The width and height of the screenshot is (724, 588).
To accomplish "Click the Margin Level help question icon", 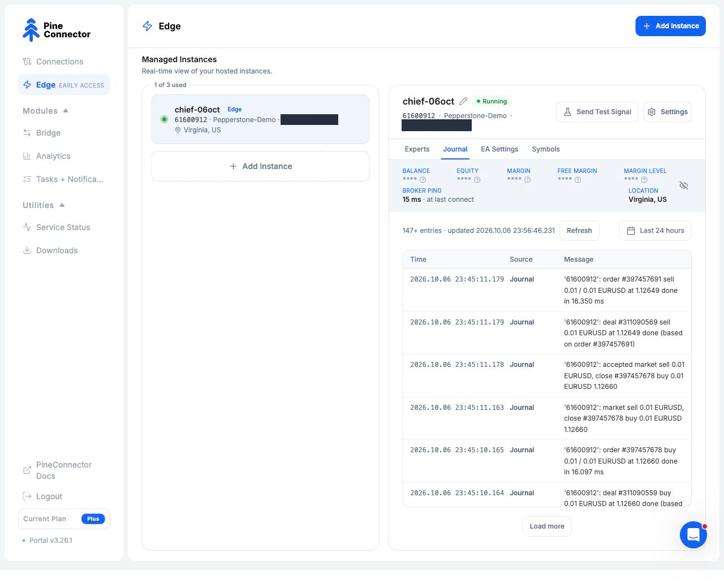I will point(644,180).
